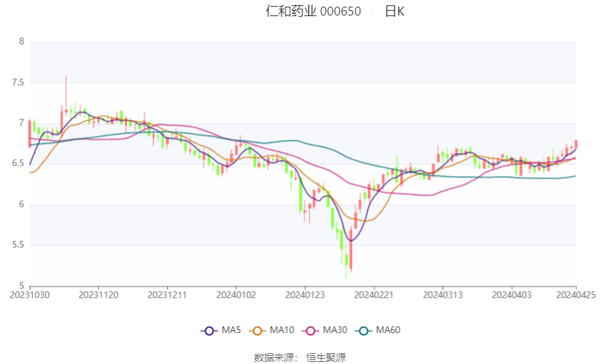Screen dimensions: 600x364
Task: Click the tallest red candle wick near 7.5
Action: 66,92
